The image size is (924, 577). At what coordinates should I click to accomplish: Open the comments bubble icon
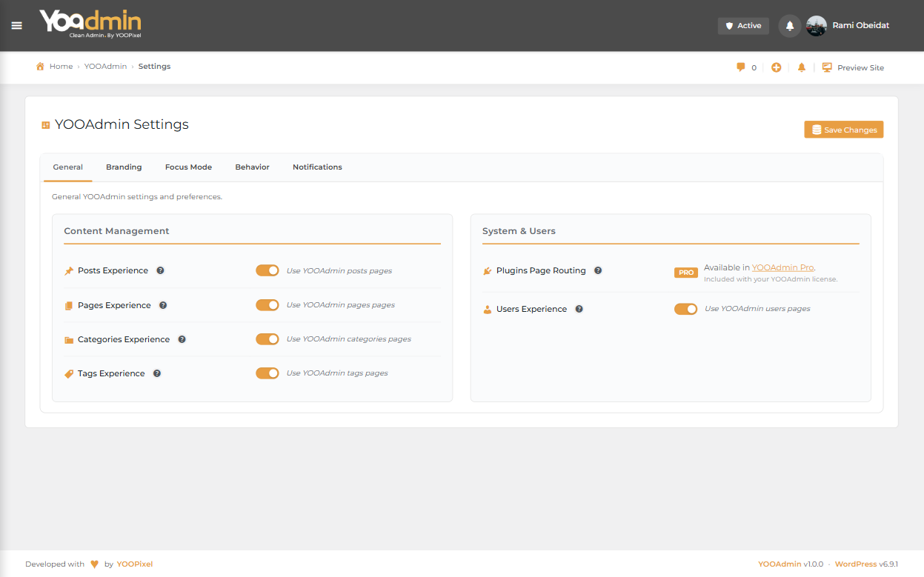point(740,67)
